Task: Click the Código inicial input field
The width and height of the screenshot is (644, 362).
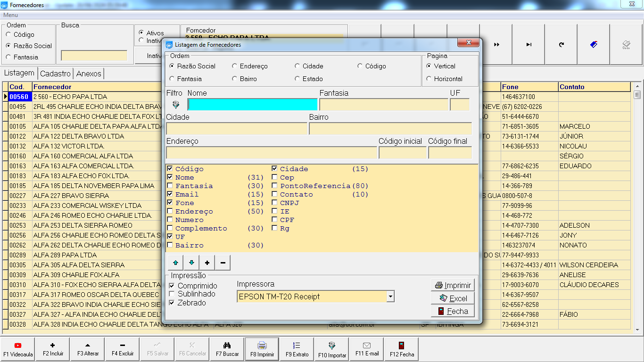Action: pyautogui.click(x=403, y=152)
